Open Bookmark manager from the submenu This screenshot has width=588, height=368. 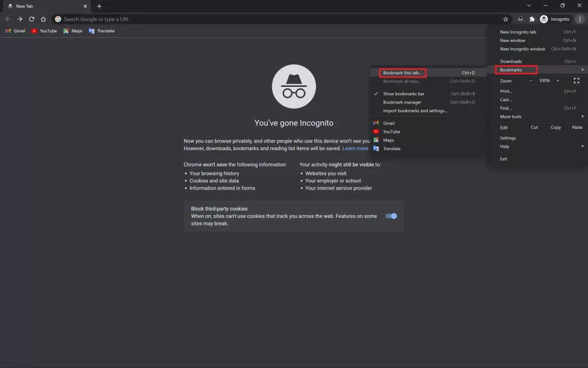coord(428,102)
